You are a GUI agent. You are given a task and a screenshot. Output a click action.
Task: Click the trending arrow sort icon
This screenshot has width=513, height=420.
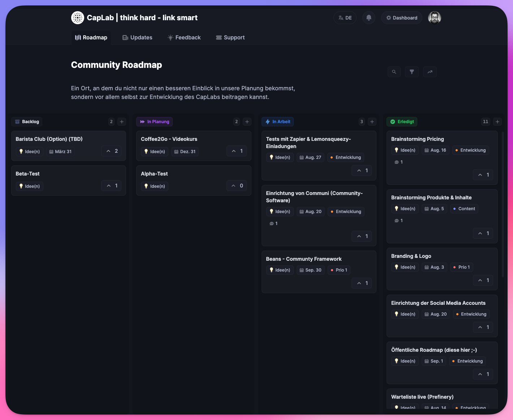(430, 72)
